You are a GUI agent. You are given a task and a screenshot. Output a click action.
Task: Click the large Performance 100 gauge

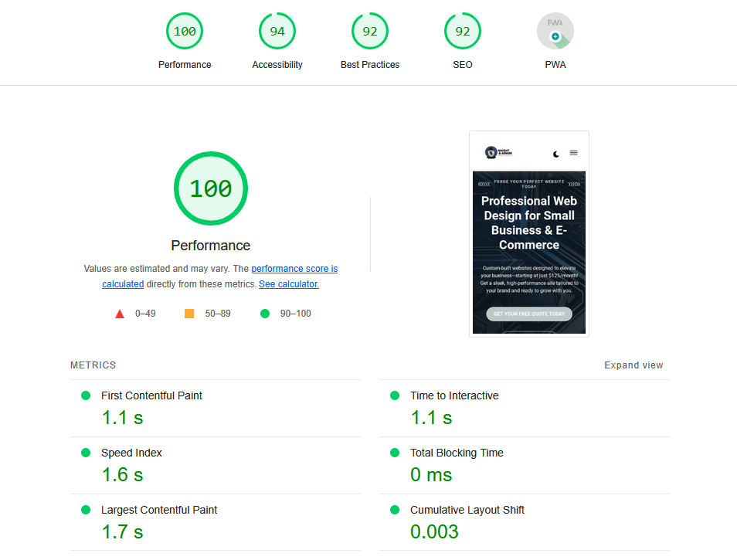pyautogui.click(x=210, y=188)
